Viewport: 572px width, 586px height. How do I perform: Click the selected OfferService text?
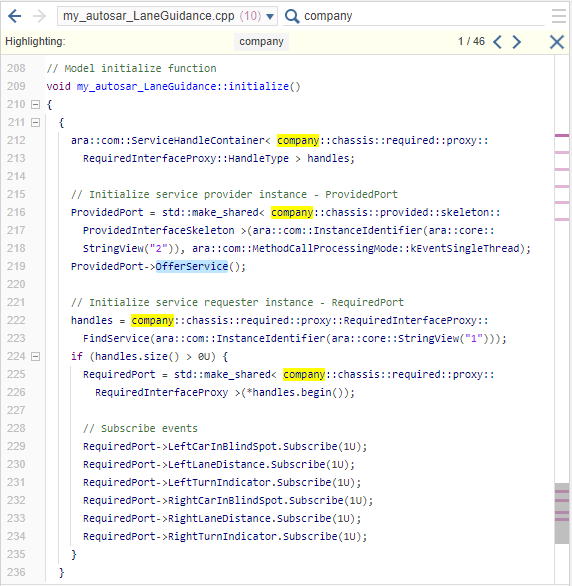coord(192,266)
